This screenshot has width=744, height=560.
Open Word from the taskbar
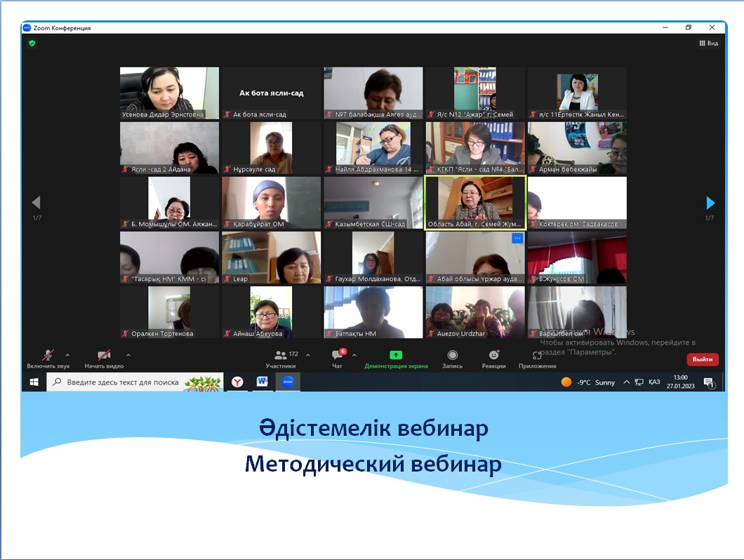click(x=262, y=382)
